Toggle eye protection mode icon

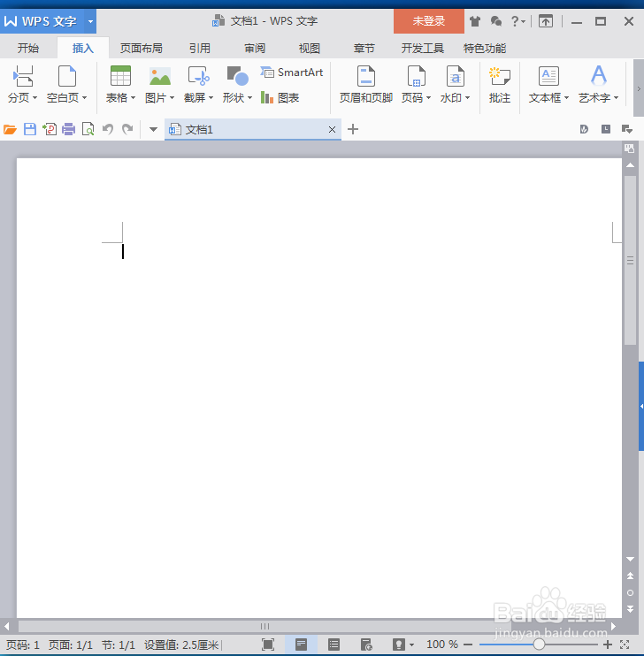click(399, 645)
